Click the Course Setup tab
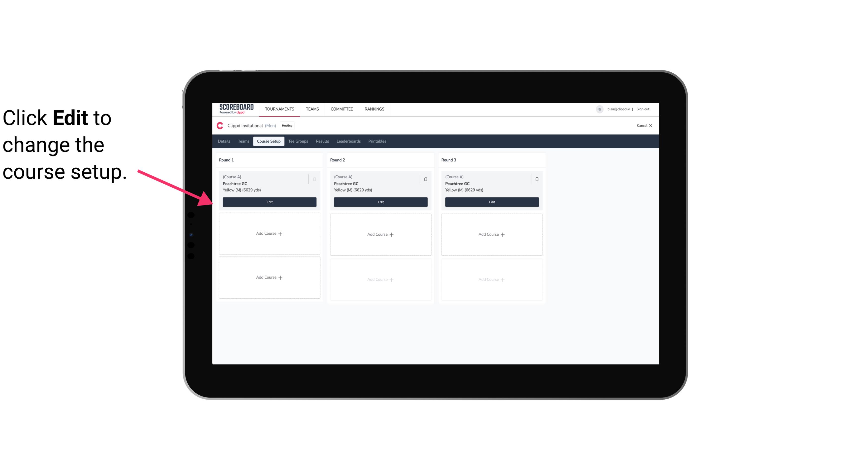The width and height of the screenshot is (868, 467). pyautogui.click(x=268, y=141)
